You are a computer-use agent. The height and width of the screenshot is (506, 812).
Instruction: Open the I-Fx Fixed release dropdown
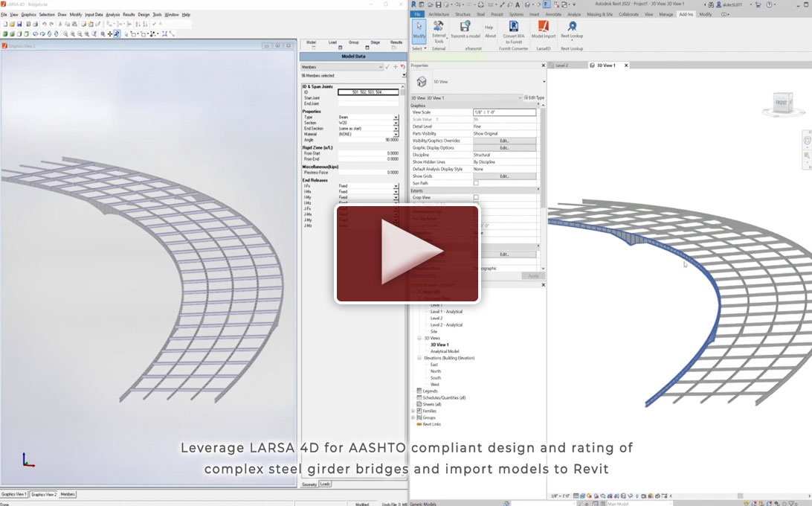click(x=396, y=186)
